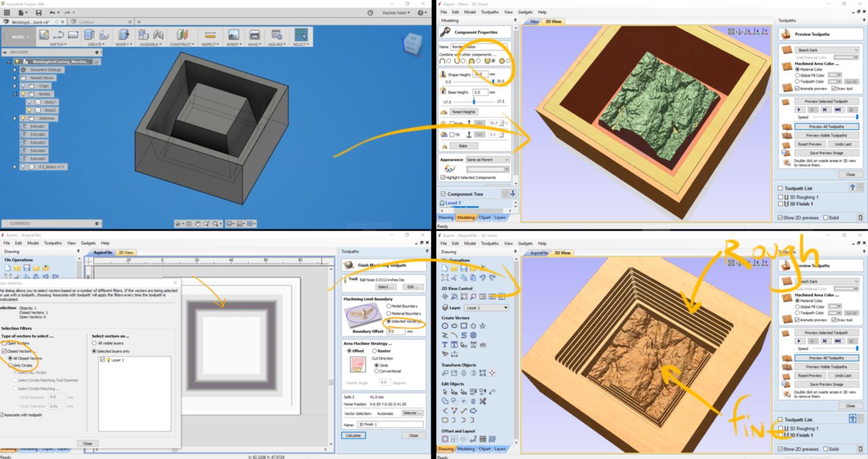
Task: Switch to the New tab beside 3D View
Action: pos(534,21)
